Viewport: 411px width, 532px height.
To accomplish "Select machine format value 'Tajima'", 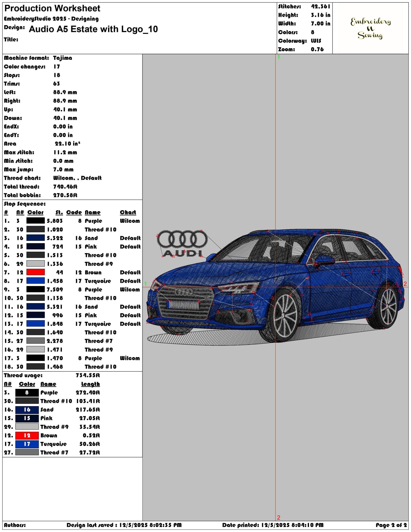I will coord(63,58).
